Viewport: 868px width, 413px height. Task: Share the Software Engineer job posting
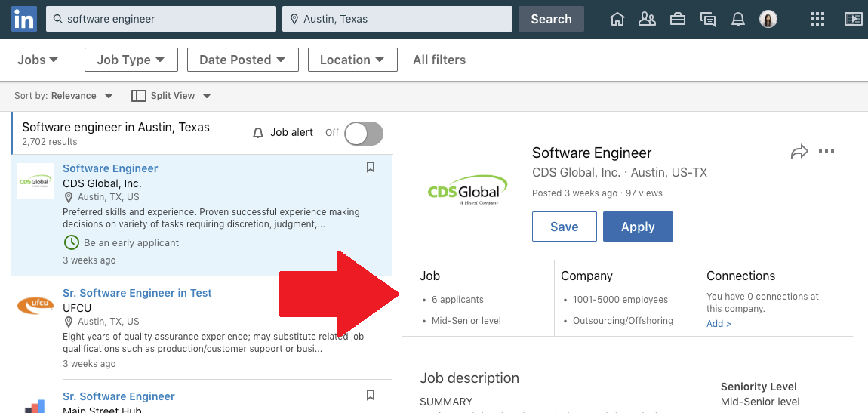point(799,151)
